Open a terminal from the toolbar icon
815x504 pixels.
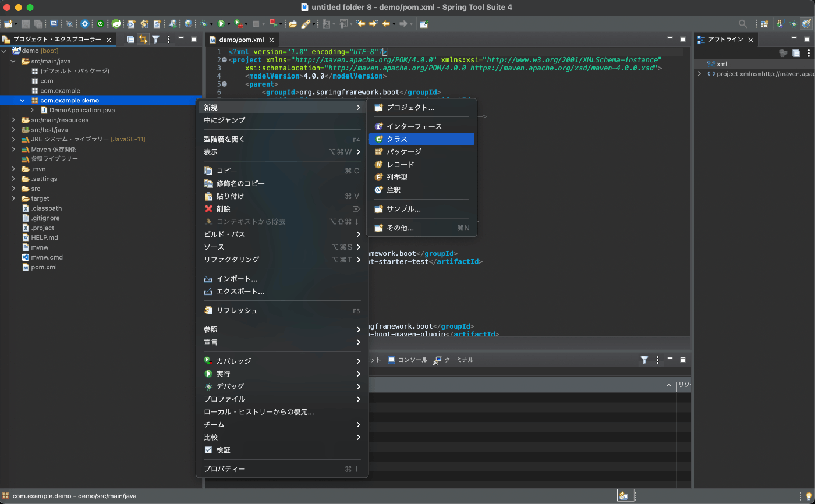click(x=54, y=24)
